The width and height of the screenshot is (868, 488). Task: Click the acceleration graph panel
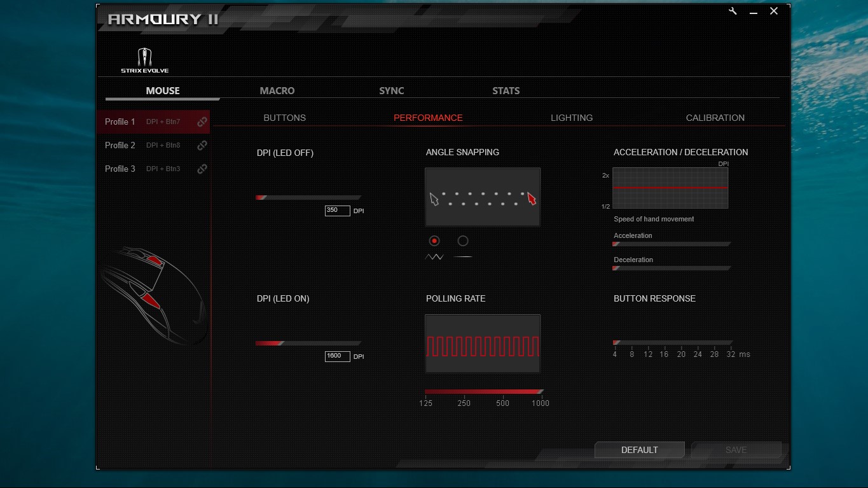[670, 188]
